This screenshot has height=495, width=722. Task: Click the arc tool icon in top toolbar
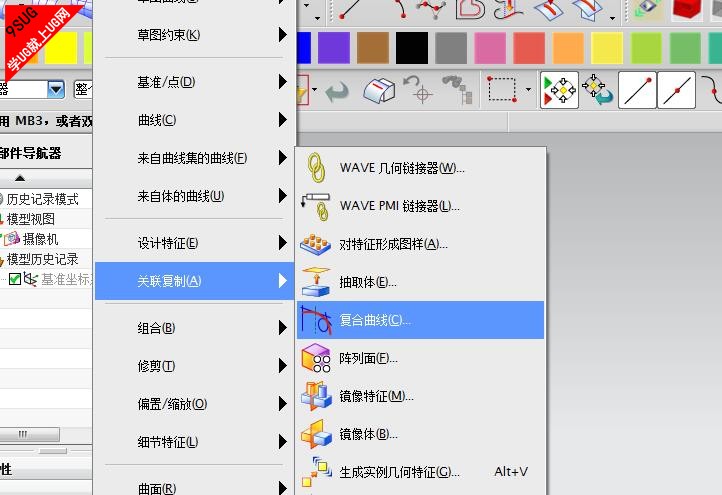click(401, 9)
